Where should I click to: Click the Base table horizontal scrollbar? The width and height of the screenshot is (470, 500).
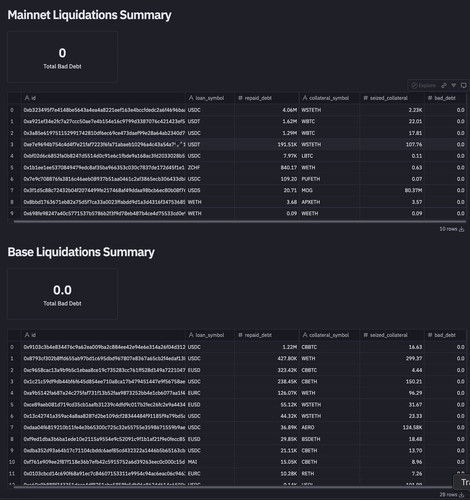pyautogui.click(x=240, y=487)
